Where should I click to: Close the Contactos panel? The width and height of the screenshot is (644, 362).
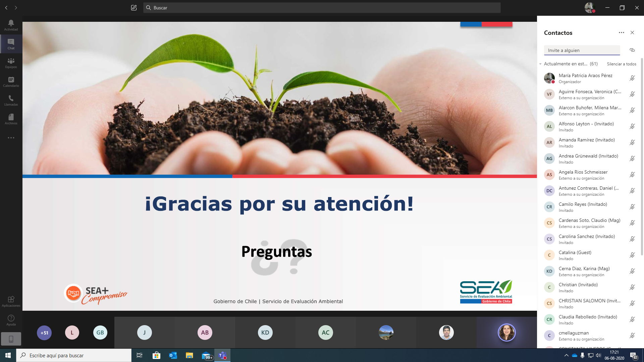(632, 33)
